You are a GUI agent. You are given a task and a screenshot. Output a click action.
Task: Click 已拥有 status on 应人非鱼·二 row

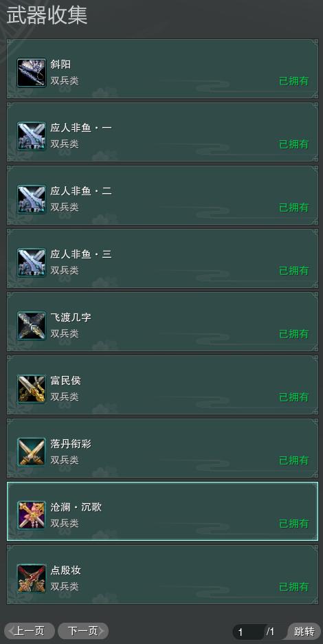(294, 208)
